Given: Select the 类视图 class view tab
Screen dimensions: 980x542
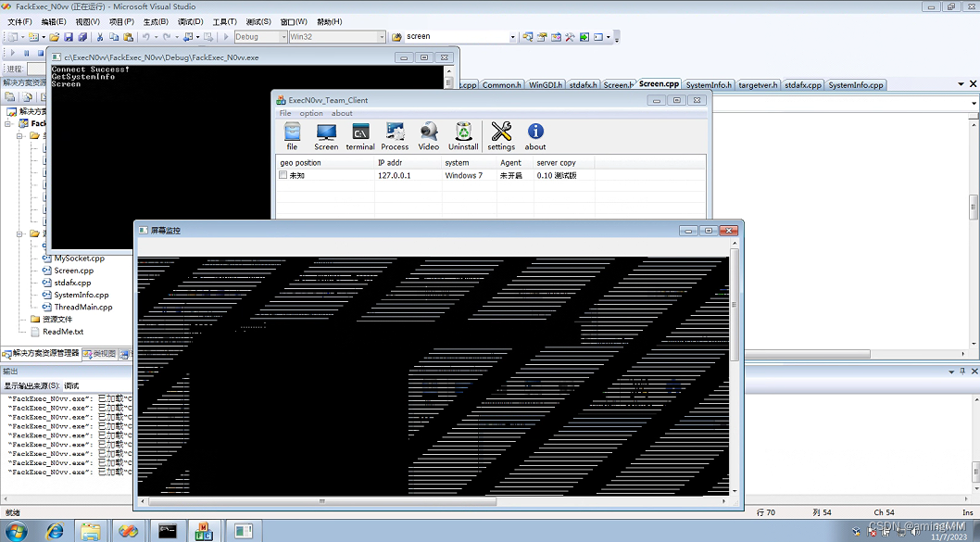Looking at the screenshot, I should (100, 354).
